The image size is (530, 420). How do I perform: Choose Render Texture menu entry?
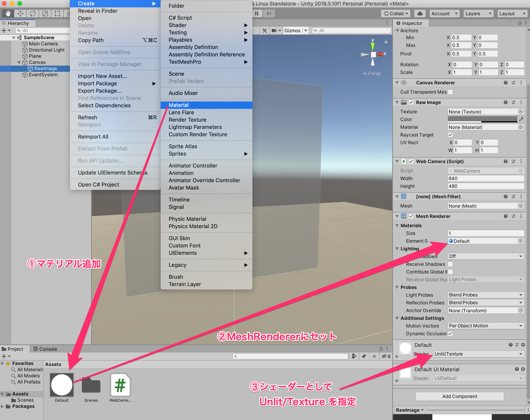click(x=207, y=120)
